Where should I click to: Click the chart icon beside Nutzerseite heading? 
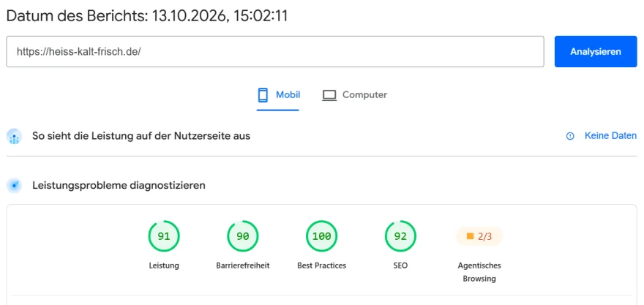point(15,136)
